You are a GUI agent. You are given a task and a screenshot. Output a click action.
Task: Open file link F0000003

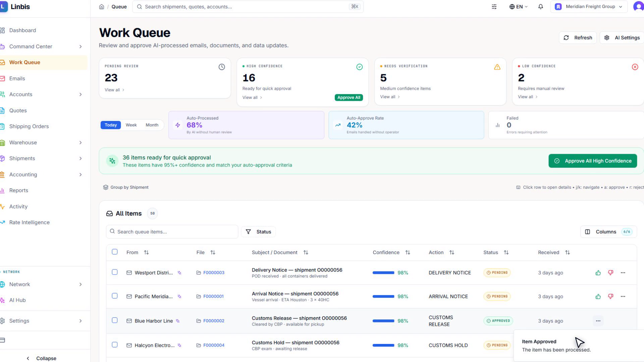(214, 273)
